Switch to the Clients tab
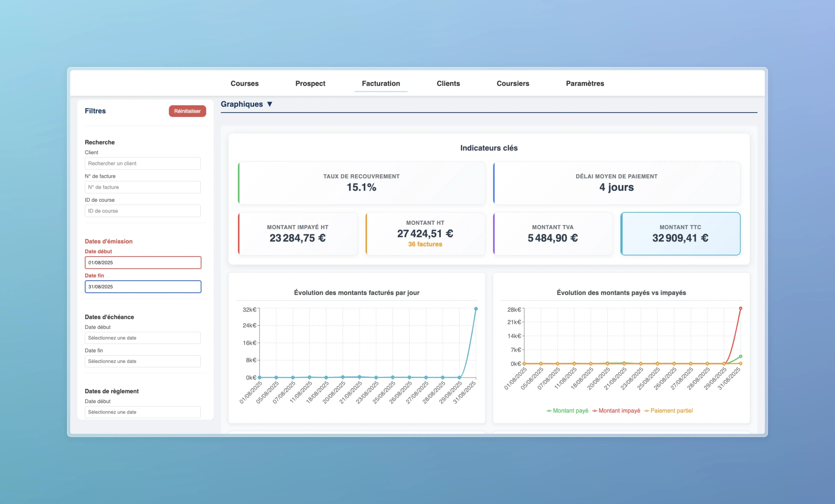 [x=448, y=83]
